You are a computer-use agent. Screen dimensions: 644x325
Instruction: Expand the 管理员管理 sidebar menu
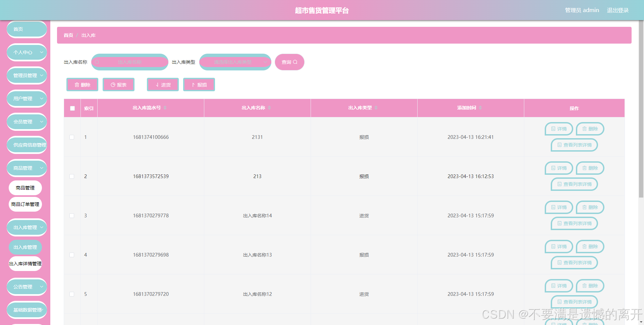27,75
